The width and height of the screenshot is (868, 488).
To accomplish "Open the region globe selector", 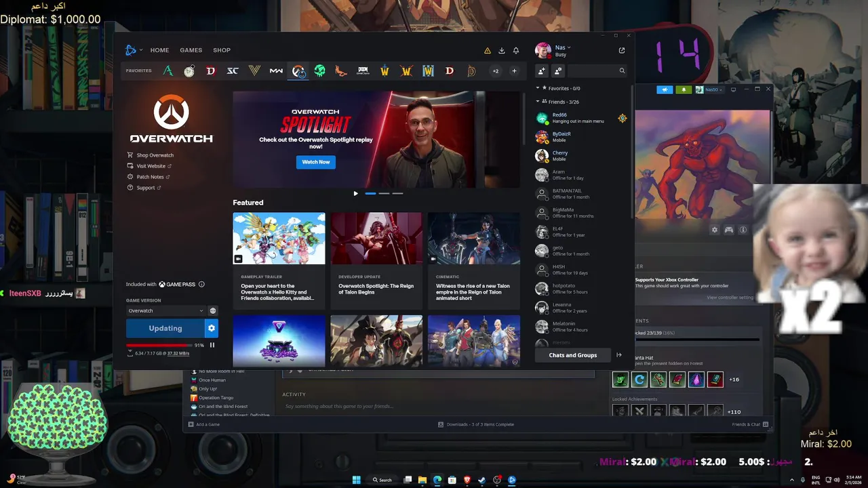I will coord(213,310).
